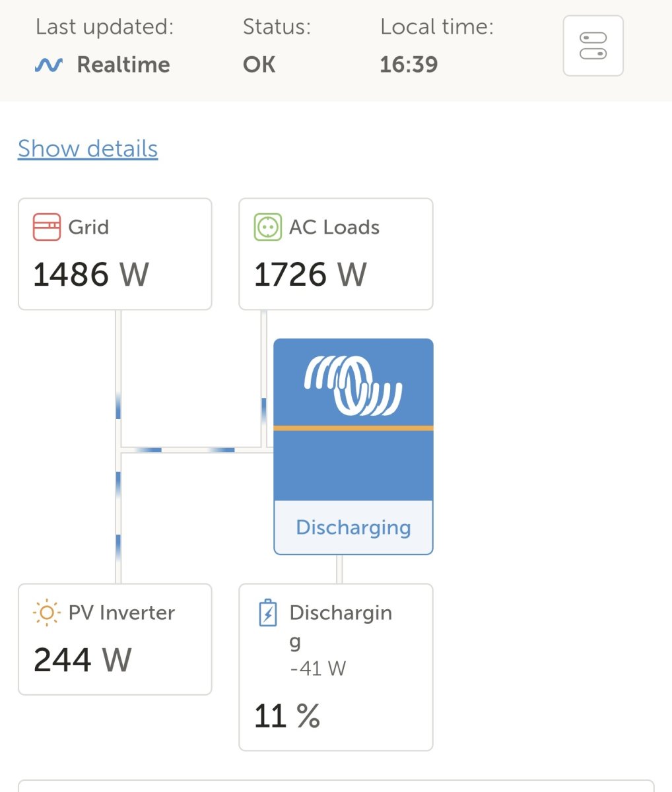The height and width of the screenshot is (792, 672).
Task: Click the Last updated label
Action: tap(105, 27)
